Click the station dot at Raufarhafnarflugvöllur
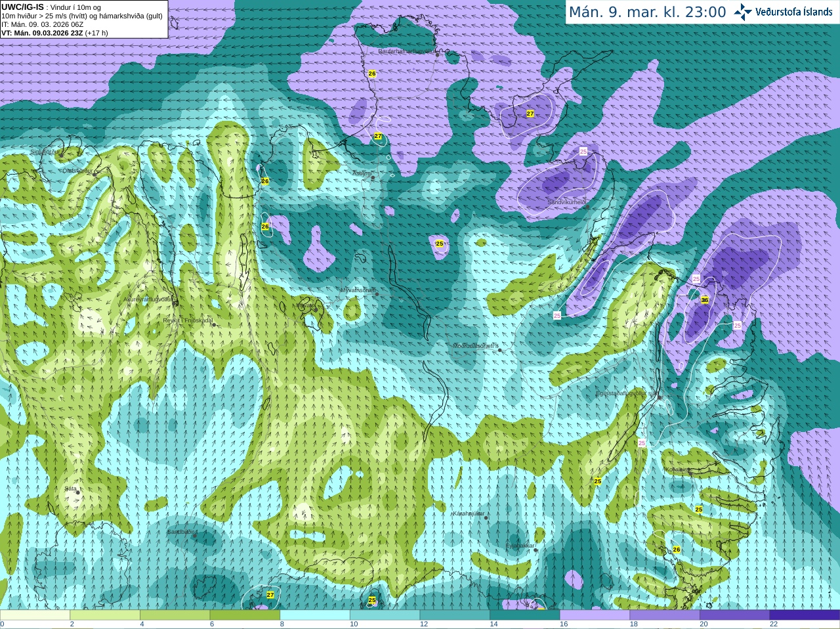The image size is (840, 629). tap(438, 54)
